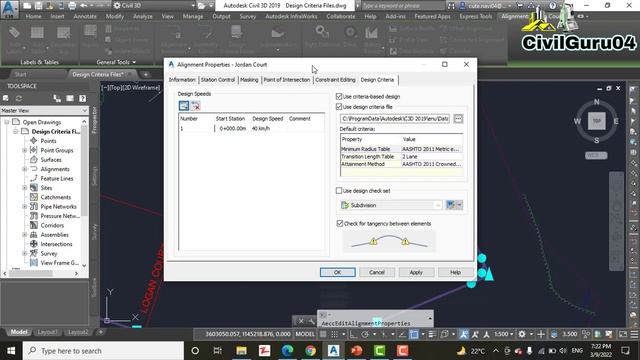Switch to the Masking tab
This screenshot has height=360, width=640.
point(249,80)
